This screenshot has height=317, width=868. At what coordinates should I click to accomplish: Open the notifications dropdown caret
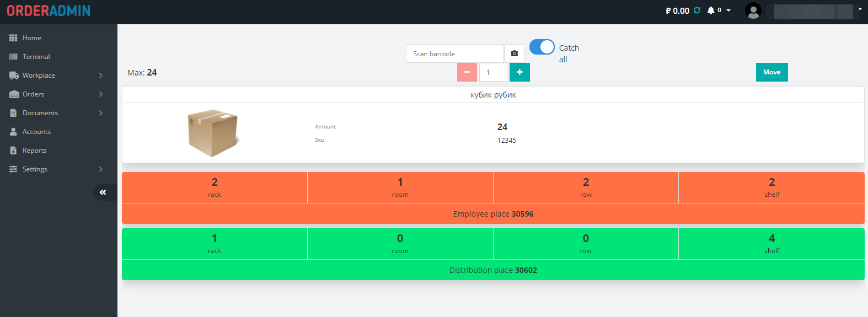tap(728, 10)
